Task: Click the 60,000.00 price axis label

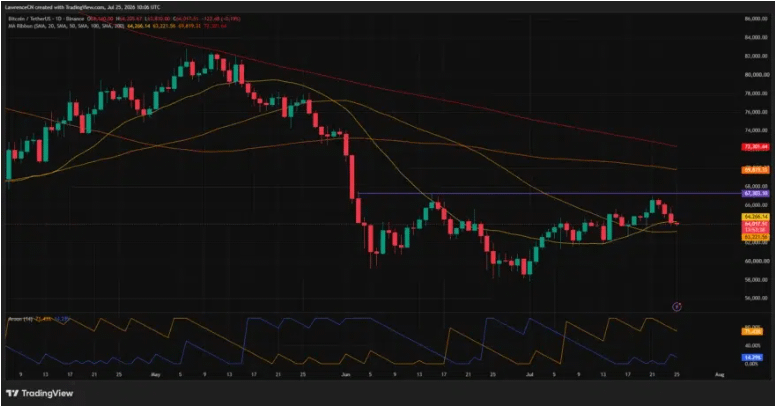Action: click(757, 261)
